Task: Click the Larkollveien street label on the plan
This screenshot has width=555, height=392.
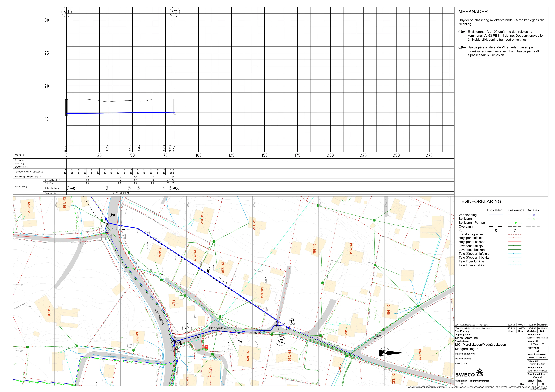Action: (160, 316)
